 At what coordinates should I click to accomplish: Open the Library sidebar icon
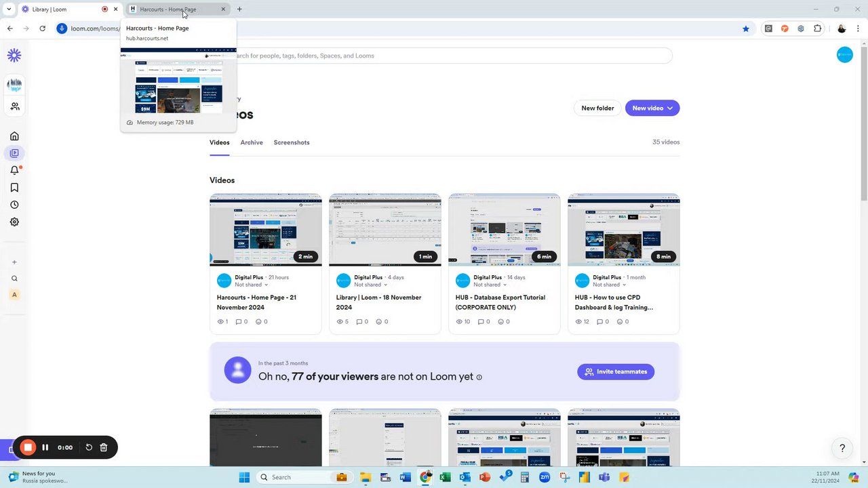coord(14,153)
